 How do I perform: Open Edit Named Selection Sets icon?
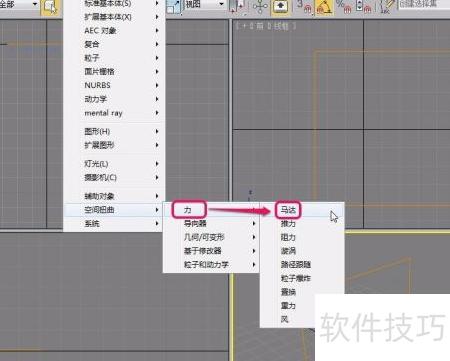386,7
